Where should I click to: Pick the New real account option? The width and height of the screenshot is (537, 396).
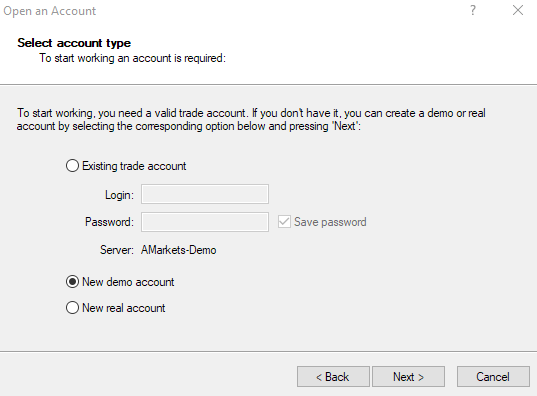(72, 308)
